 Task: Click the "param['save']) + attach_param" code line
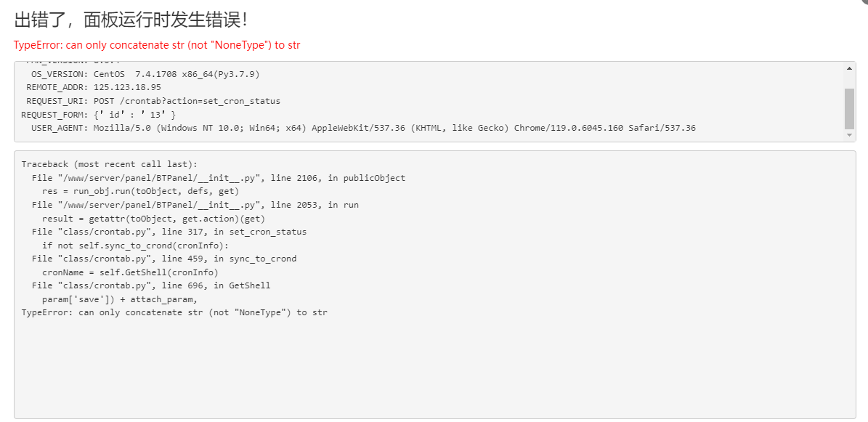pos(120,299)
